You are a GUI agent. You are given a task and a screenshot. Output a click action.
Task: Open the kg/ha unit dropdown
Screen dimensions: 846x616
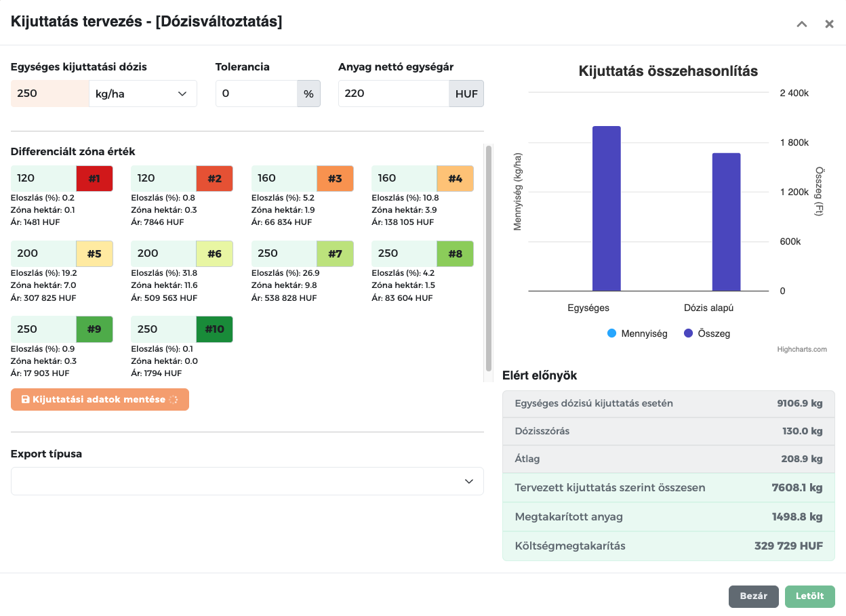click(x=142, y=94)
